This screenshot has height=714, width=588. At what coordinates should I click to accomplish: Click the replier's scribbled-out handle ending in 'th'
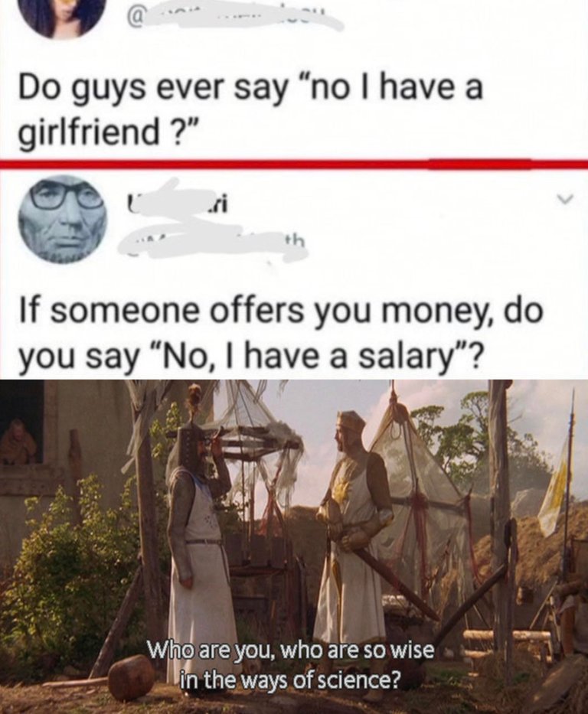pos(212,247)
